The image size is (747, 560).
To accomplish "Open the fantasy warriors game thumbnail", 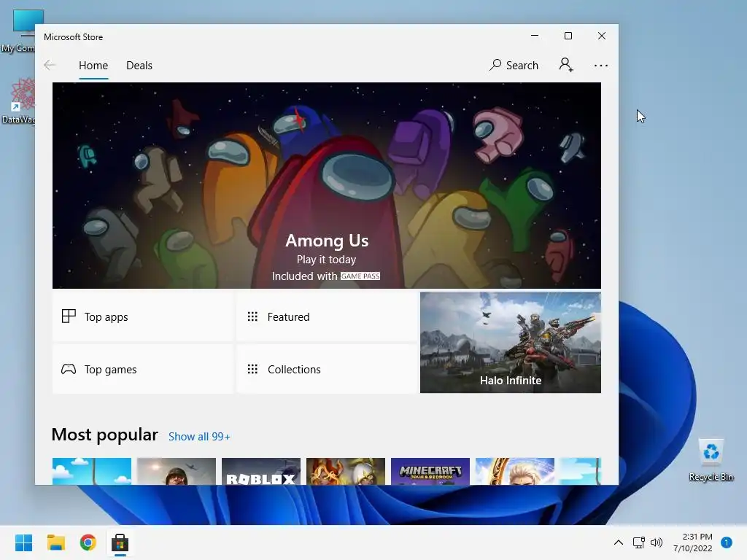I will (346, 472).
